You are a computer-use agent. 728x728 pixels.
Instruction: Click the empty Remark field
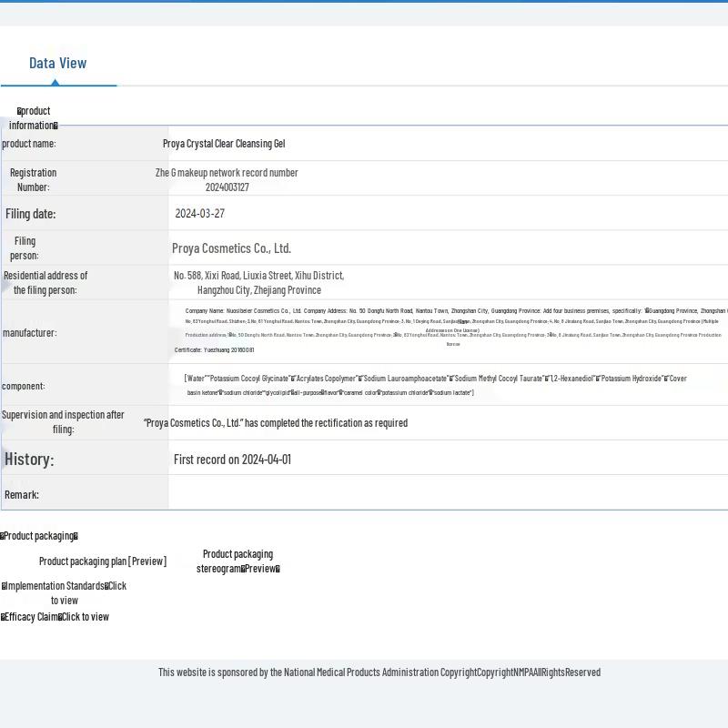click(446, 494)
